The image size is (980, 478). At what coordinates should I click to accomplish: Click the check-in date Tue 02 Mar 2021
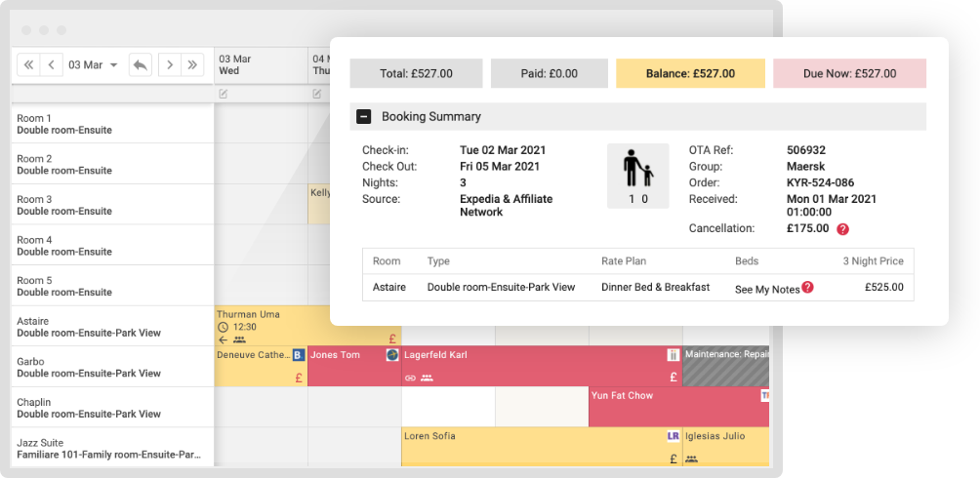[x=503, y=150]
